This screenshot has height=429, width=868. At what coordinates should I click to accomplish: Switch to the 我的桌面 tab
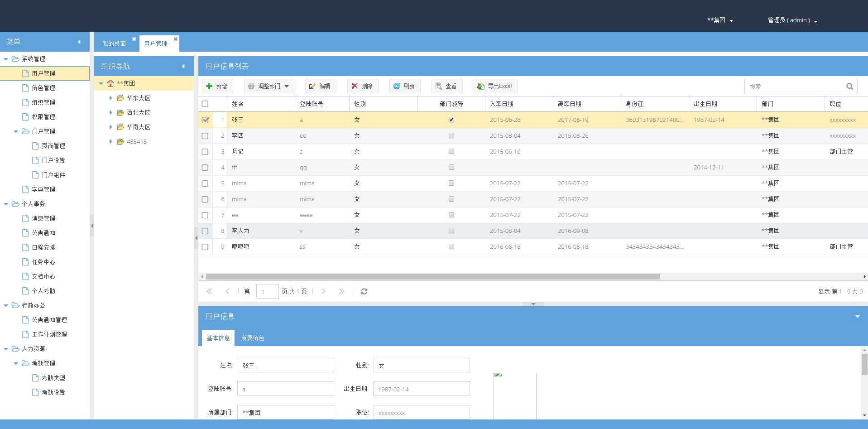(114, 43)
